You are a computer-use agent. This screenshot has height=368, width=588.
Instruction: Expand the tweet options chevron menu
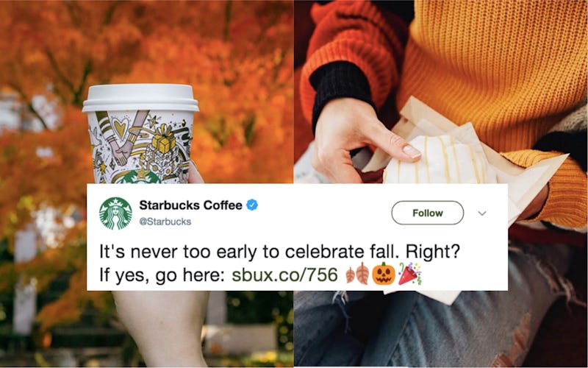click(x=482, y=213)
